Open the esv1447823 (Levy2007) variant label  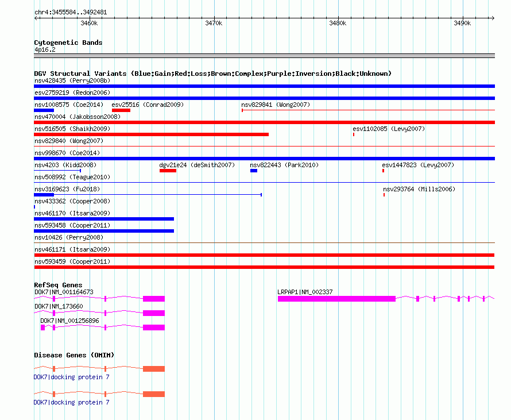[x=418, y=165]
